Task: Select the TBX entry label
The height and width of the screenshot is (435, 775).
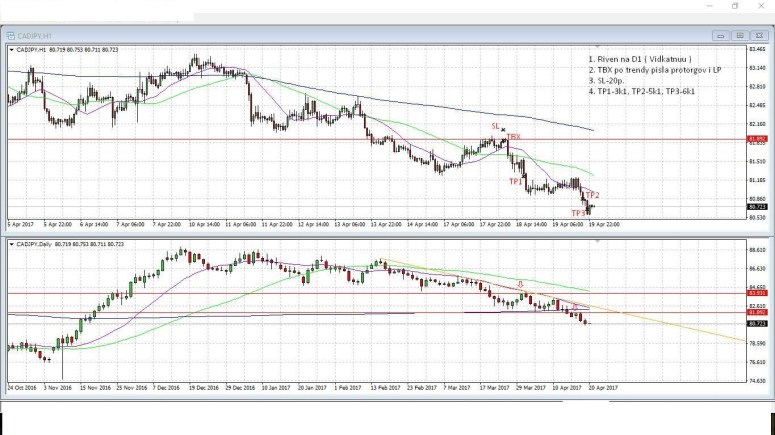Action: click(x=513, y=137)
